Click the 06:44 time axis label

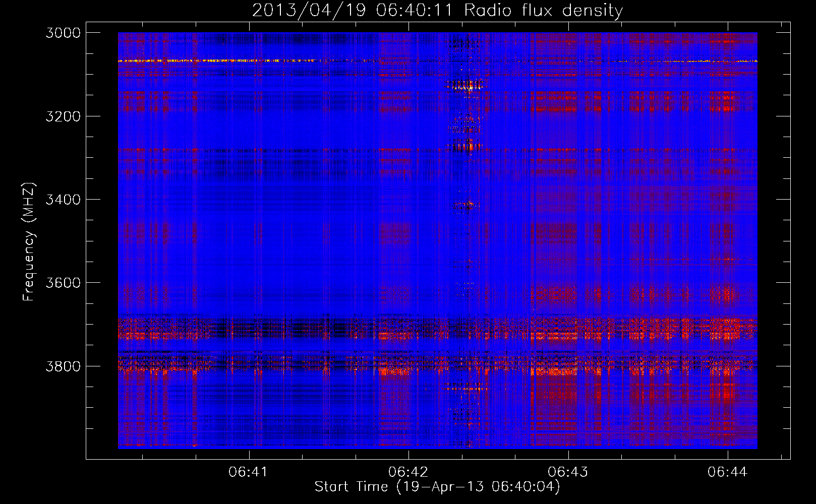(x=727, y=472)
